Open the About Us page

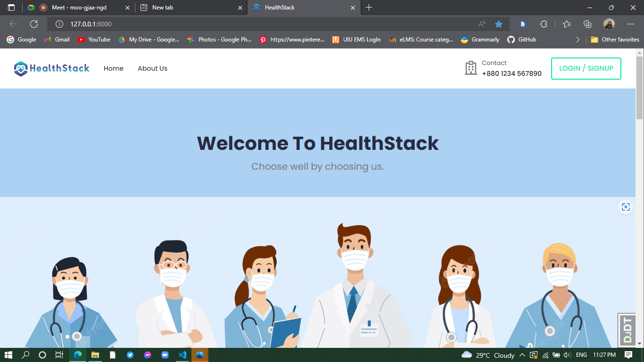(x=152, y=68)
